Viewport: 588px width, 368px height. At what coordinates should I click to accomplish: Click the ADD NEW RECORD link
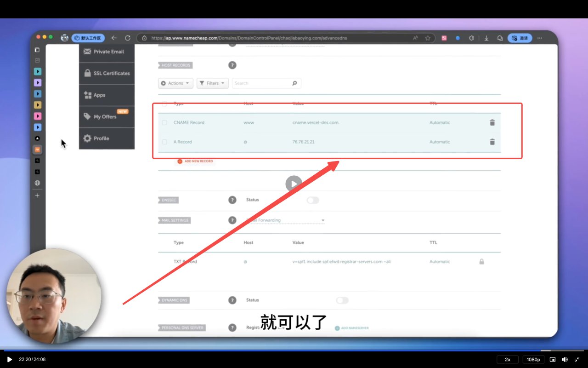point(198,161)
